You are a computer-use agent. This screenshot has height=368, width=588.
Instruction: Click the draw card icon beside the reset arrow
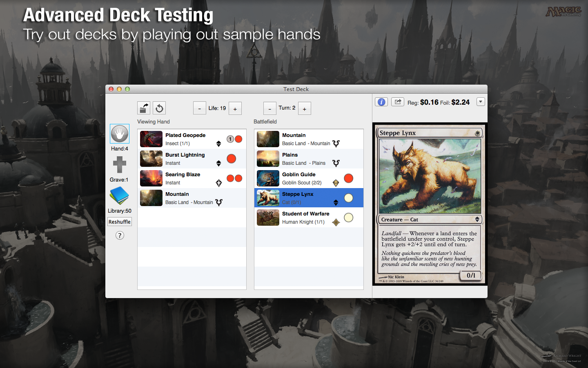(144, 108)
